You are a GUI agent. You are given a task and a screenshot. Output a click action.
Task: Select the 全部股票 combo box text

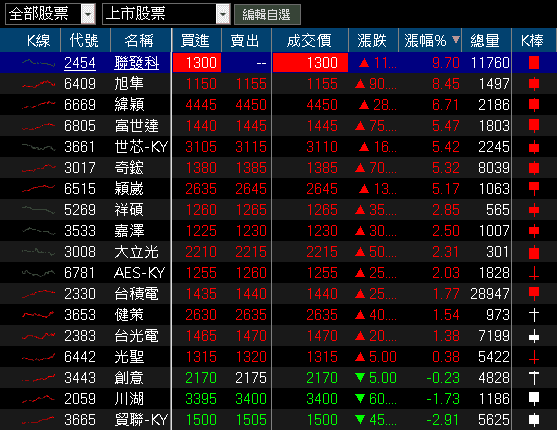point(38,14)
